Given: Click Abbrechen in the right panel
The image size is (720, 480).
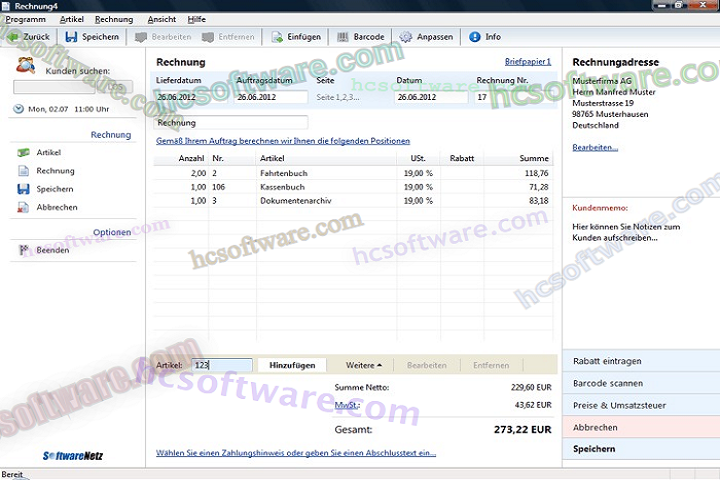Looking at the screenshot, I should point(641,427).
